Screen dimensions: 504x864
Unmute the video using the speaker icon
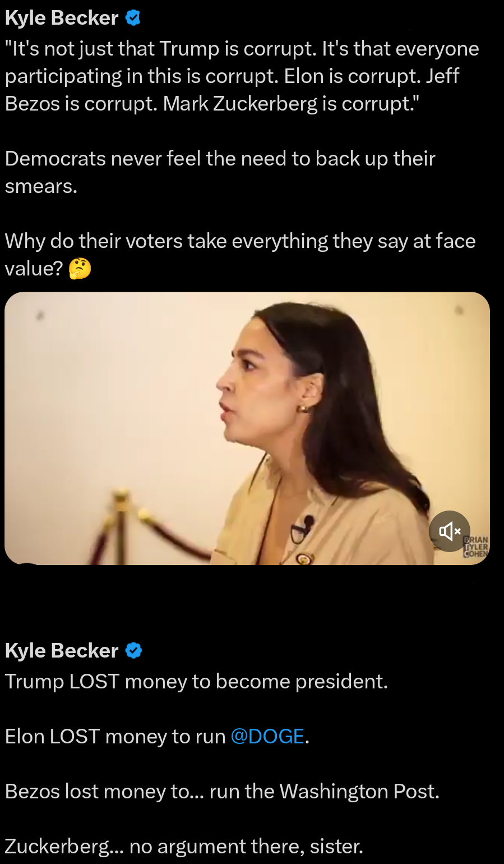click(449, 531)
